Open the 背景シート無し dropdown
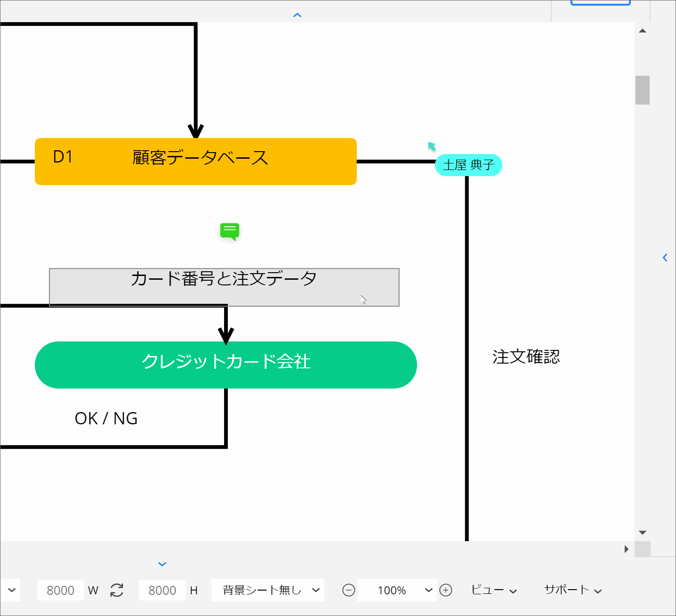 (267, 590)
